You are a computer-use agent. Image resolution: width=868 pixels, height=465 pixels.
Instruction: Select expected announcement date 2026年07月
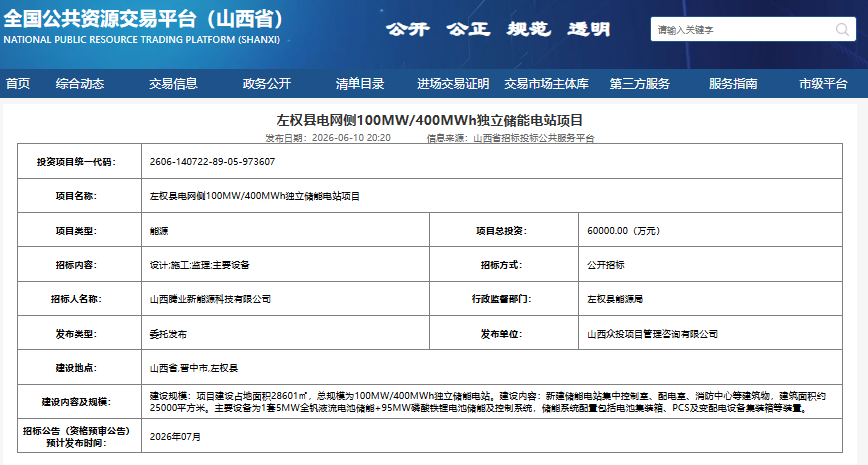tap(175, 437)
